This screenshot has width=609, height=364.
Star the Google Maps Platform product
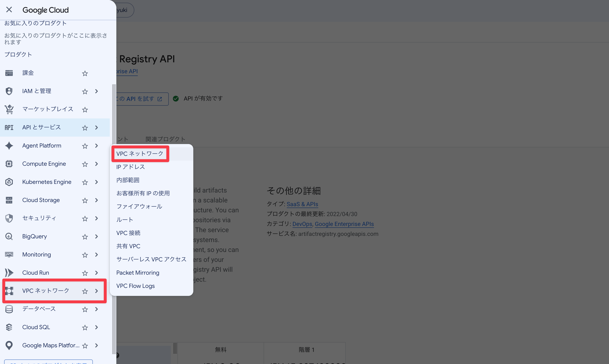pos(85,346)
